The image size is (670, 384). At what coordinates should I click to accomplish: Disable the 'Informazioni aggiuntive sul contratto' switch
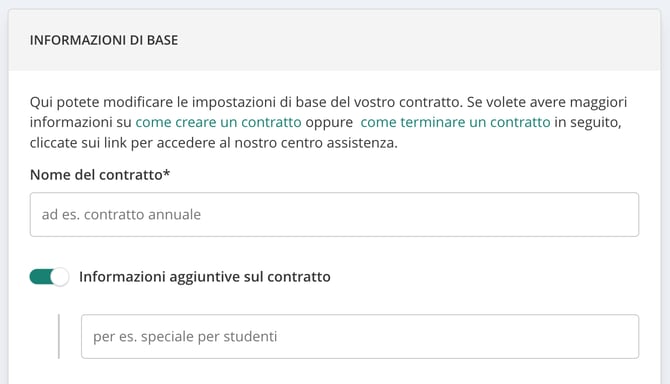(x=49, y=277)
